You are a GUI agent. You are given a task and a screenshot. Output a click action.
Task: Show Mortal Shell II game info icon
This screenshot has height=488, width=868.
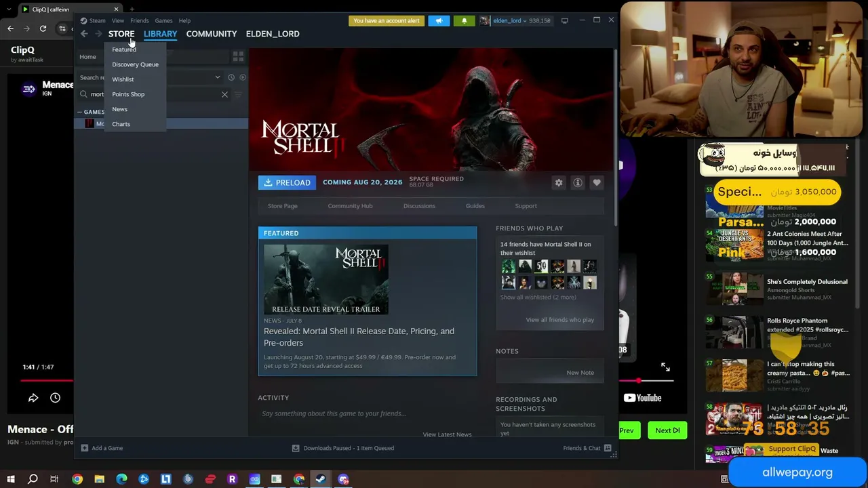(578, 182)
